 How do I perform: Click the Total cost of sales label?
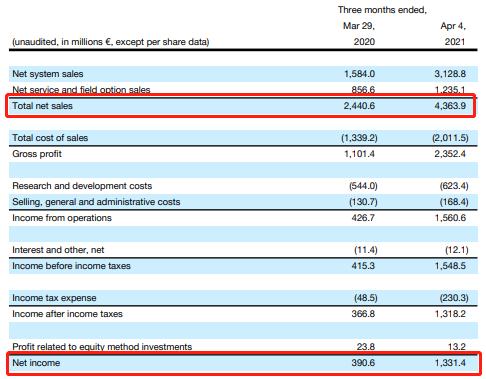click(50, 138)
